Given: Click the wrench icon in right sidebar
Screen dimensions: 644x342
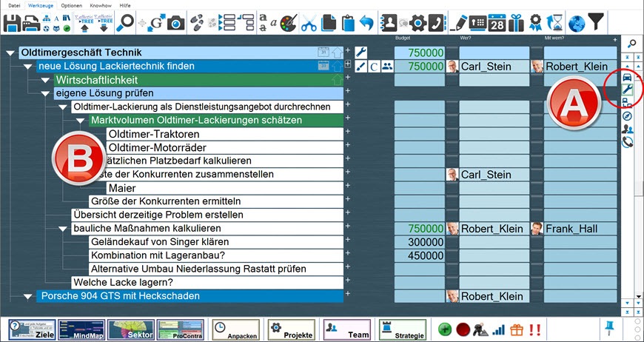Looking at the screenshot, I should point(627,90).
